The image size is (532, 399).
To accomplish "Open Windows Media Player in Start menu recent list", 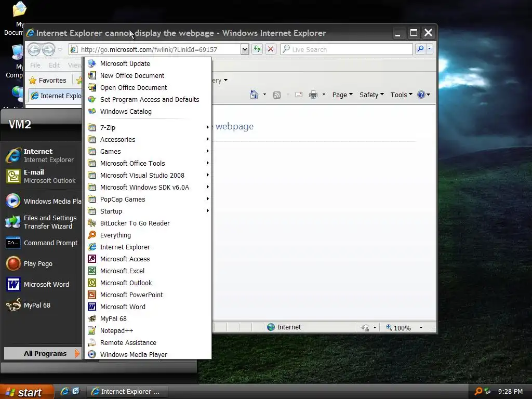I will coord(43,201).
